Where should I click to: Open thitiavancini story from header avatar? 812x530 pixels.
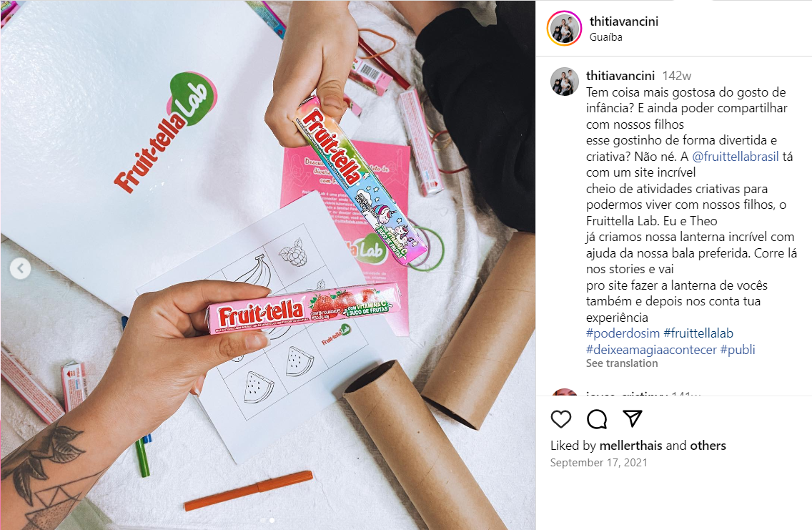tap(565, 29)
